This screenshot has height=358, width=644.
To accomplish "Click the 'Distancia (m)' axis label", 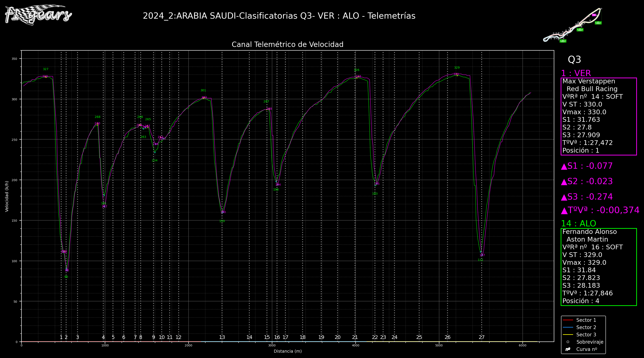I will [288, 351].
